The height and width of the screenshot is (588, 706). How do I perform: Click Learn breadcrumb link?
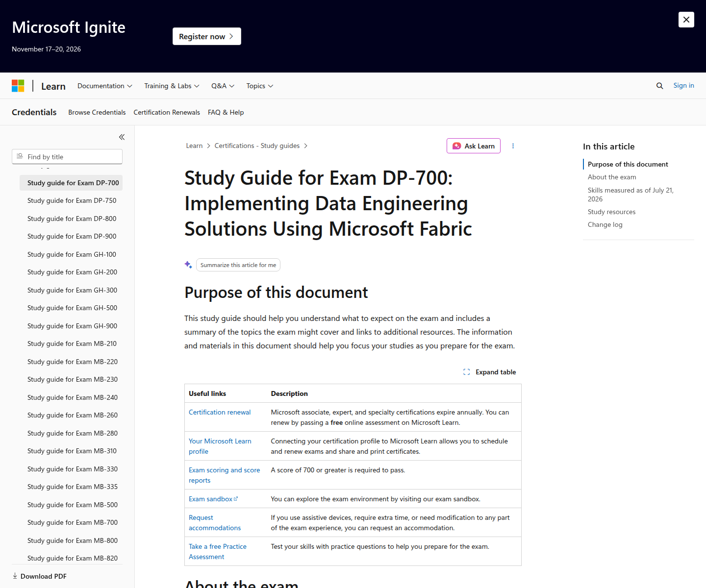point(194,146)
